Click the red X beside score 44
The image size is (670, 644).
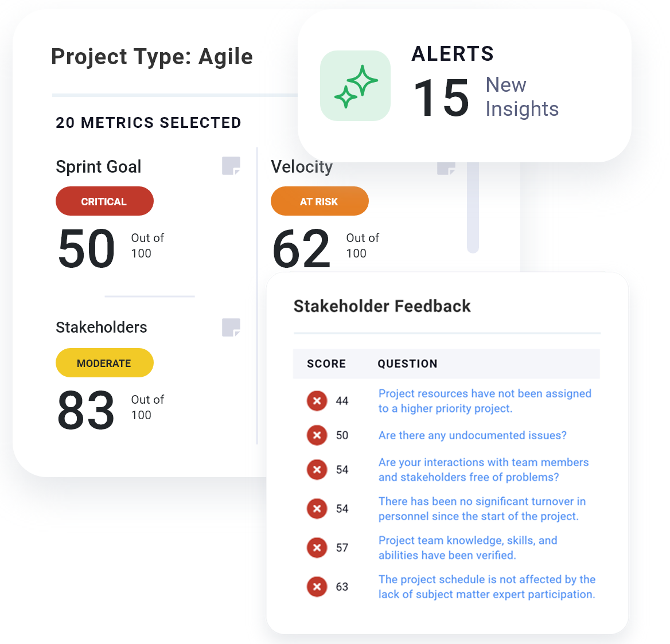317,401
